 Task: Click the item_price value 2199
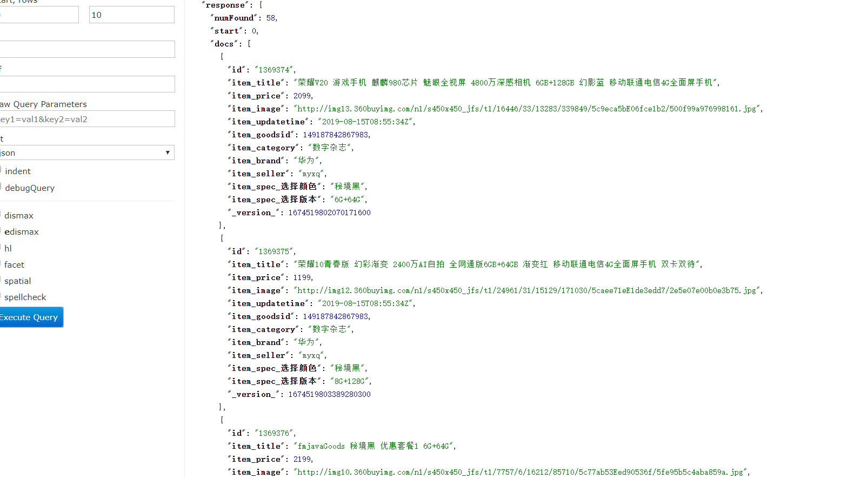[x=302, y=459]
